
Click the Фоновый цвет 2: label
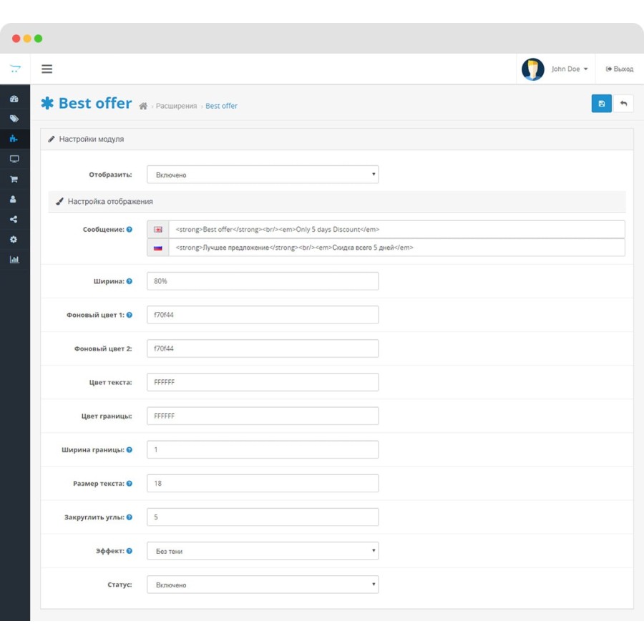103,348
